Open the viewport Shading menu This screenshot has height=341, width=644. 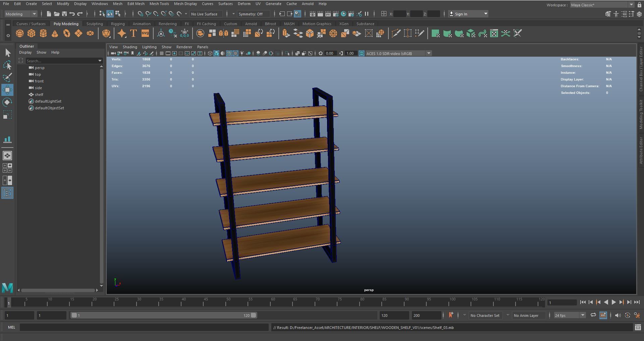(x=130, y=47)
